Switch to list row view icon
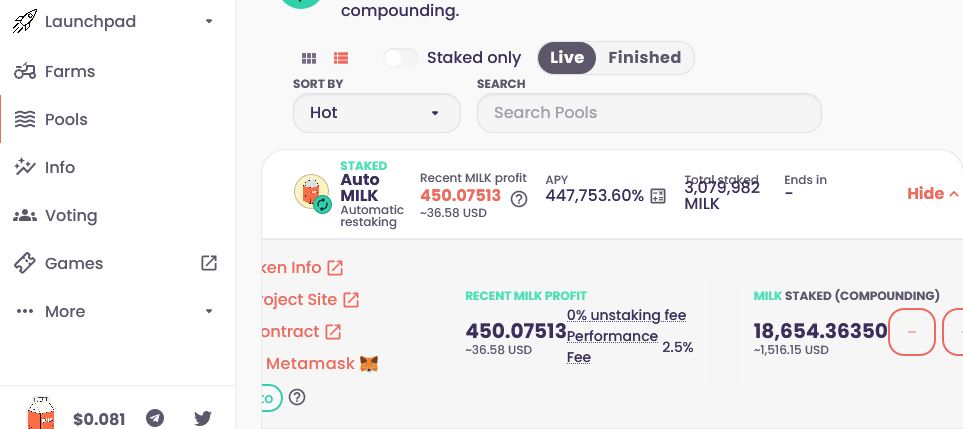This screenshot has height=429, width=963. click(341, 58)
